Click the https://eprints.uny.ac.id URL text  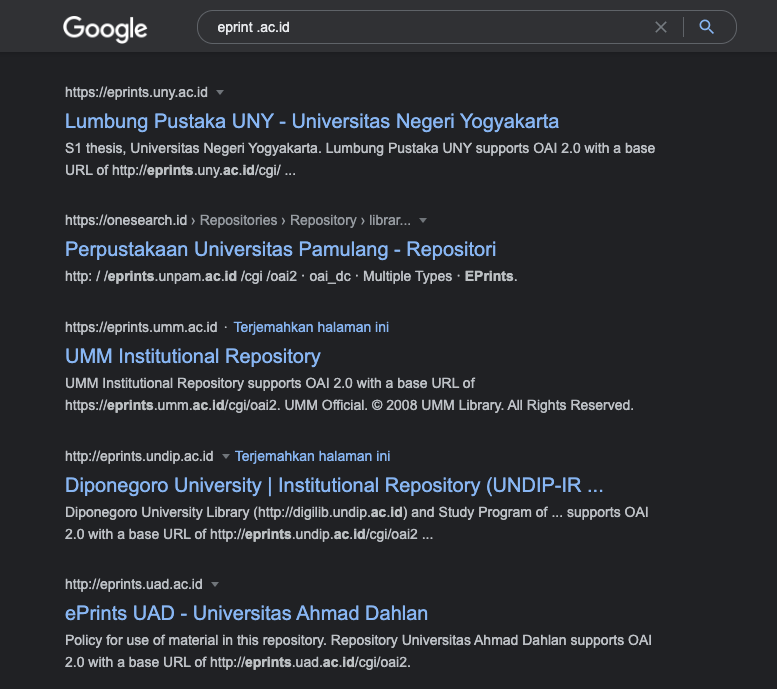pyautogui.click(x=136, y=92)
